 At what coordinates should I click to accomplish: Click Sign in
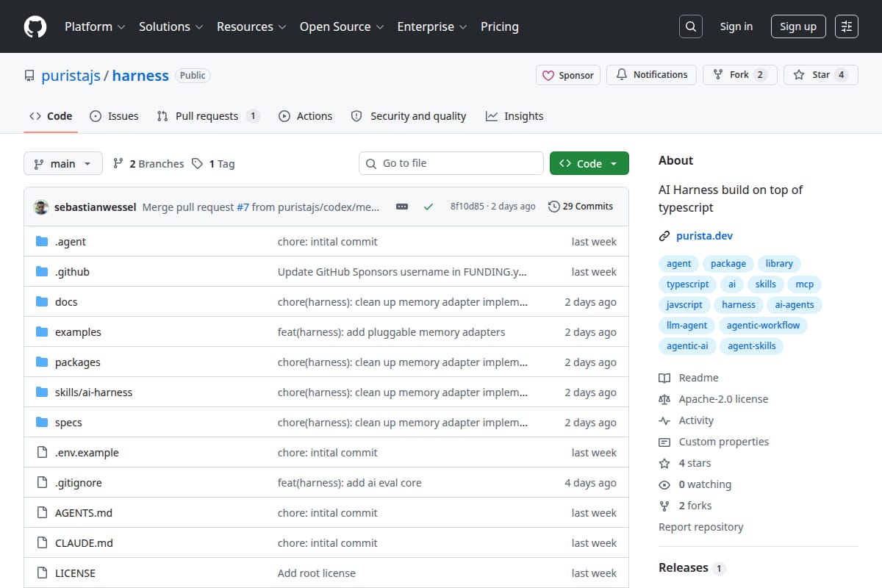736,26
